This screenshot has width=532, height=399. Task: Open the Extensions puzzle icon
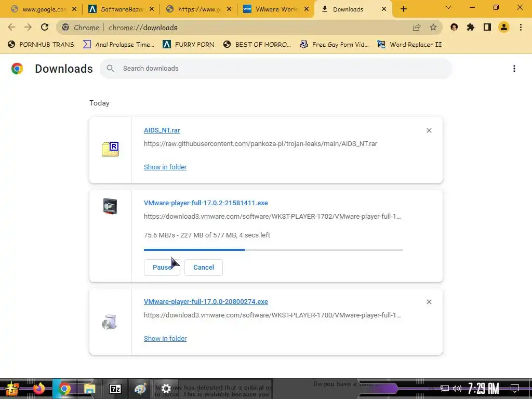click(x=471, y=28)
